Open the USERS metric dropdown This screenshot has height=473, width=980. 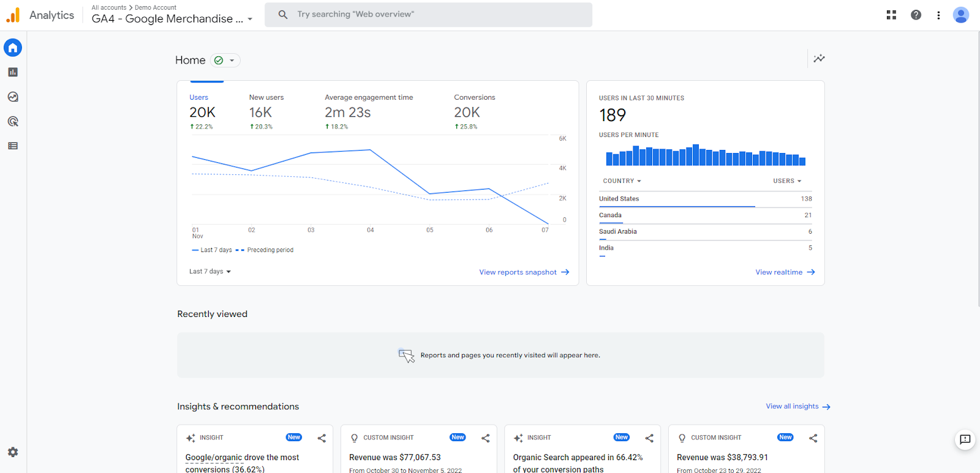(x=787, y=181)
